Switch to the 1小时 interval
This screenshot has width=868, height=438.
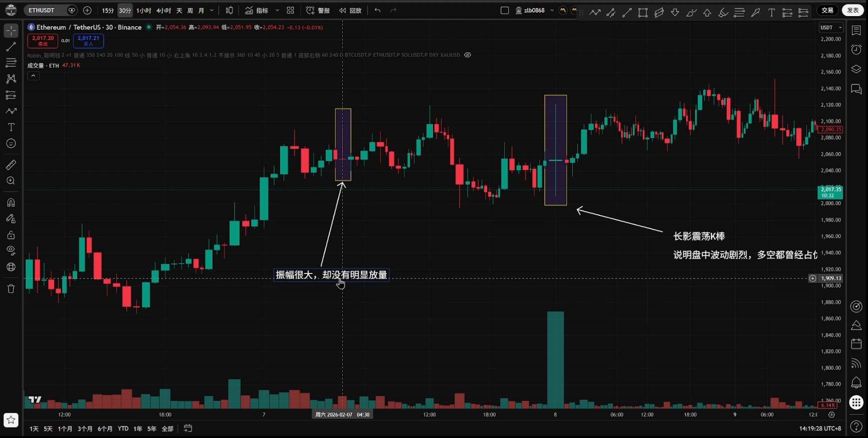click(x=143, y=11)
